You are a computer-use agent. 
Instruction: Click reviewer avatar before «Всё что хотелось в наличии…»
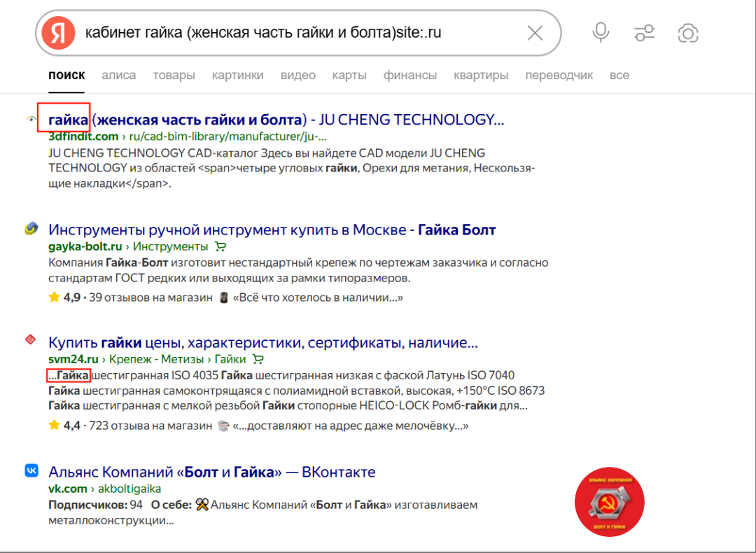coord(224,297)
